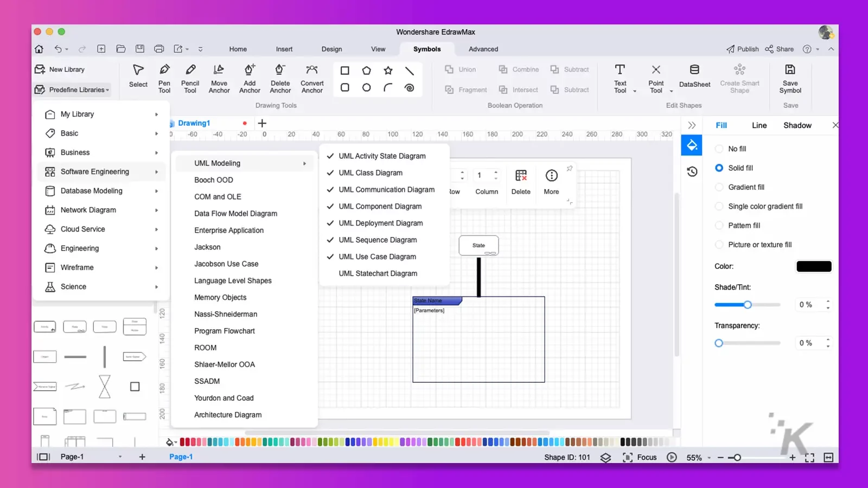Click the Convert Anchor tool
This screenshot has width=868, height=488.
tap(312, 78)
